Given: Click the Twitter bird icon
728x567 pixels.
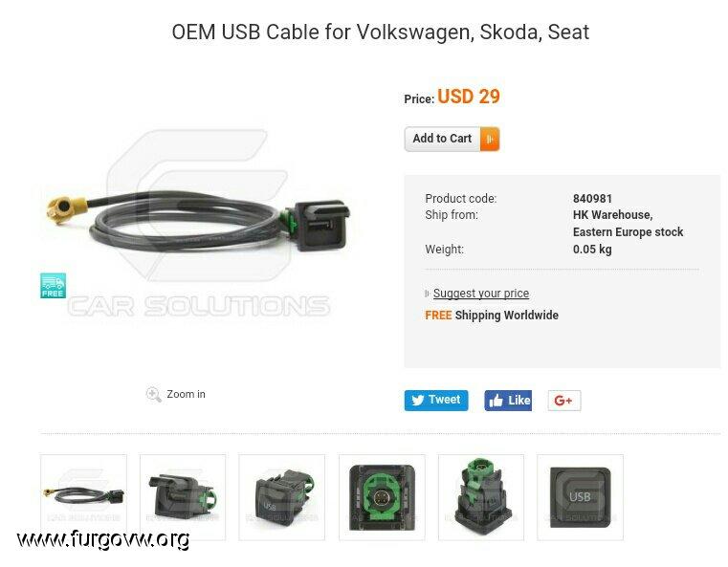Looking at the screenshot, I should point(417,400).
